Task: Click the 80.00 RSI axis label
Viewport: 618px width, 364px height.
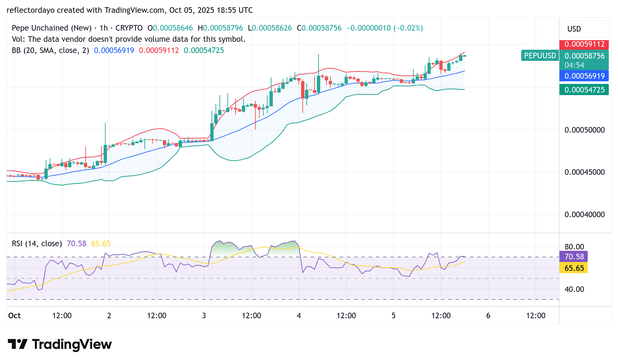Action: click(574, 247)
